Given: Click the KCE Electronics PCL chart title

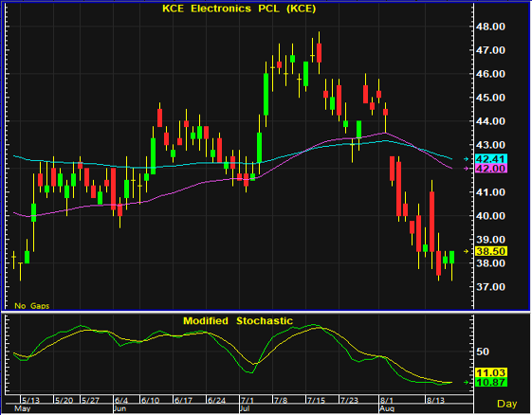Looking at the screenshot, I should pos(239,9).
